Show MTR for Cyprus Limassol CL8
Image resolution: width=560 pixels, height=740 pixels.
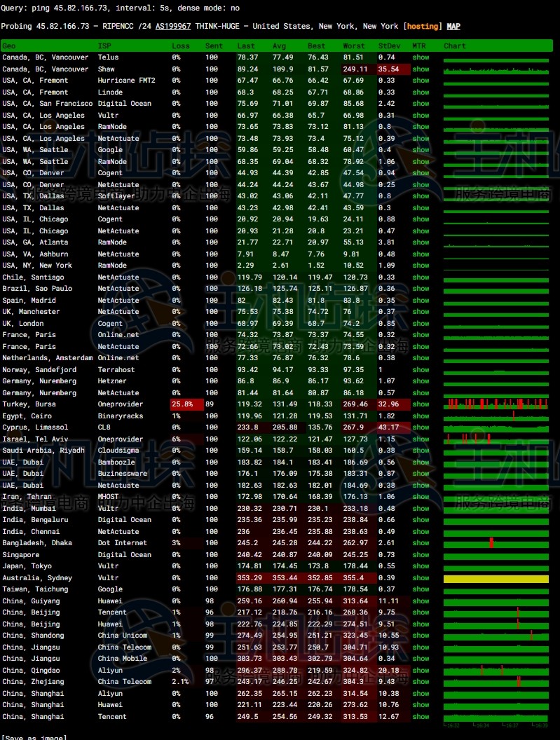click(x=421, y=427)
